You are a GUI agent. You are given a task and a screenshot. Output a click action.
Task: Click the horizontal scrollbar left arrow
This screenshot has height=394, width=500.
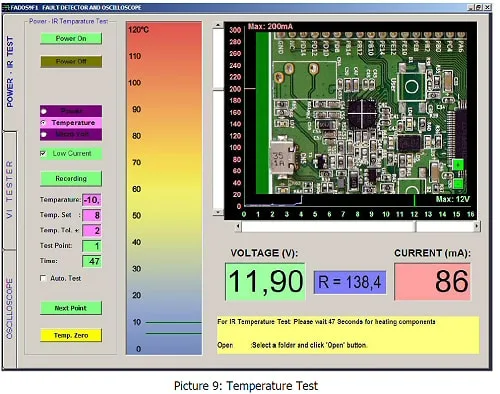click(x=238, y=226)
